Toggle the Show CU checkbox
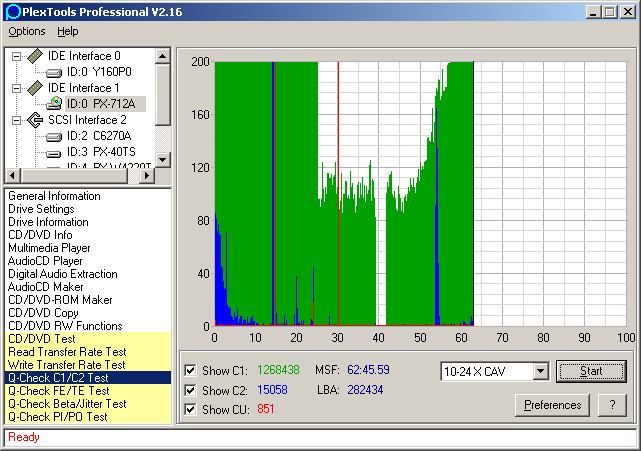 pyautogui.click(x=190, y=409)
